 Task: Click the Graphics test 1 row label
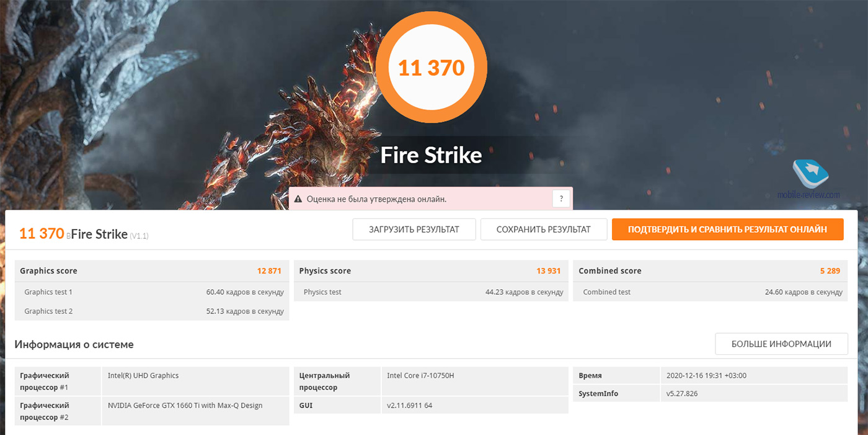[48, 292]
